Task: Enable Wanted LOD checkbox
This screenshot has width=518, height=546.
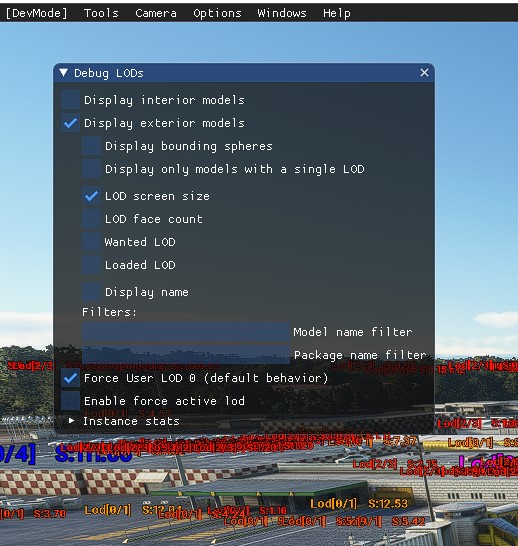Action: point(92,242)
